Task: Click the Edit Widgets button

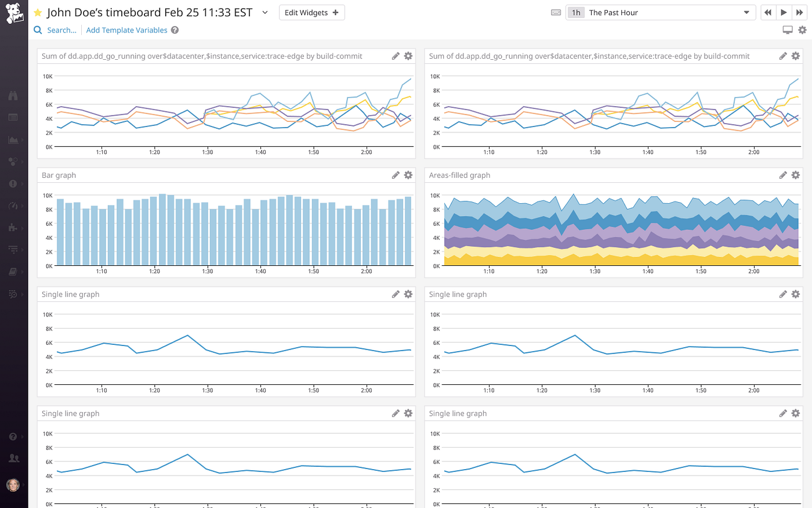Action: 311,12
